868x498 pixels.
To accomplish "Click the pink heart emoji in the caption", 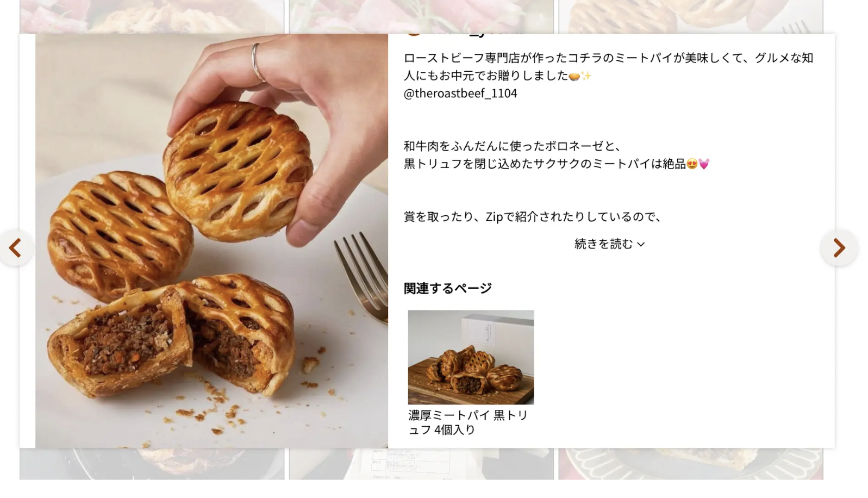I will [704, 164].
